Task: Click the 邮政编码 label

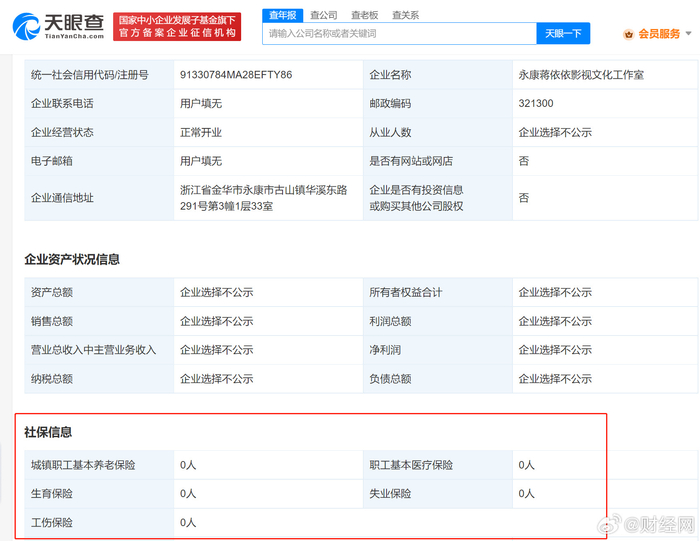Action: (390, 104)
